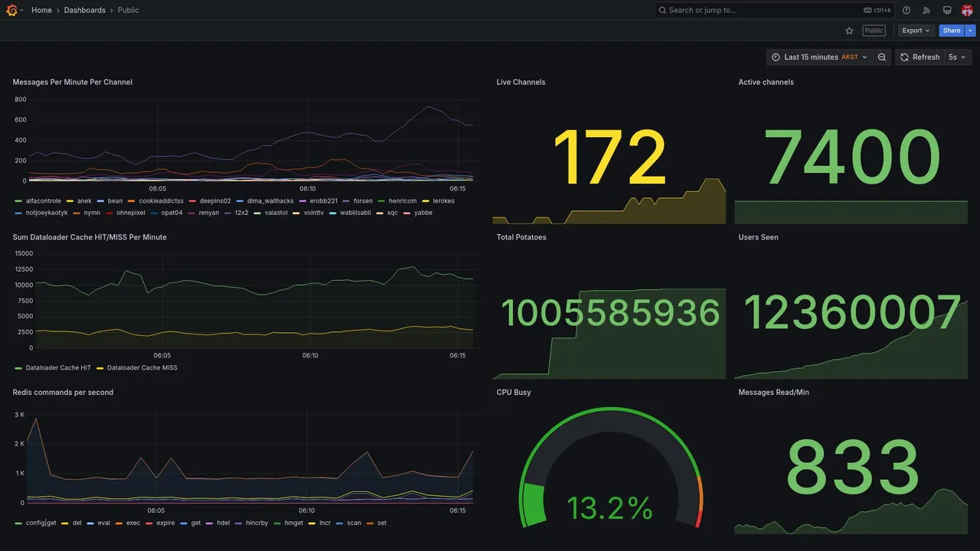
Task: Select config|get in Redis legend
Action: (41, 523)
